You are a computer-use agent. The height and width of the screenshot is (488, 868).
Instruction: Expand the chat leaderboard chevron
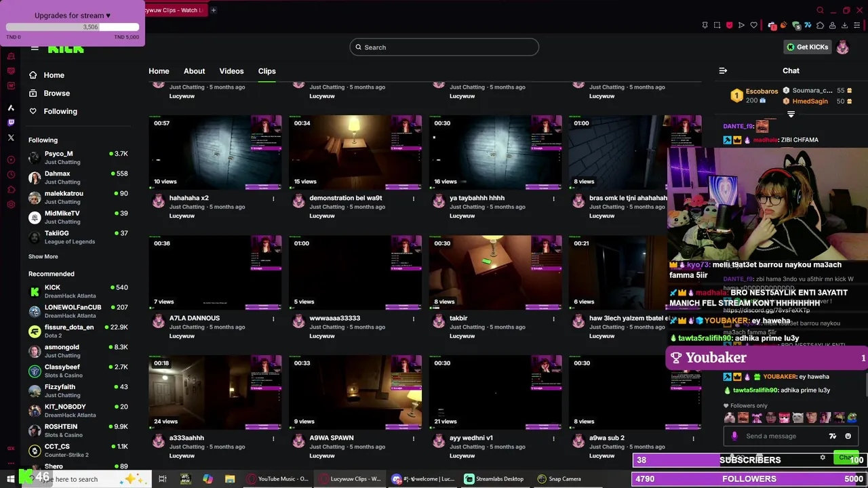coord(791,115)
